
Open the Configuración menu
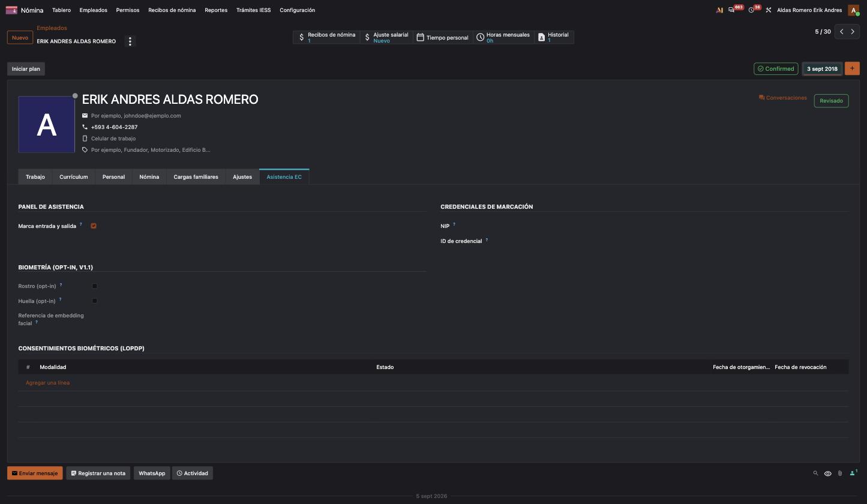pos(298,10)
